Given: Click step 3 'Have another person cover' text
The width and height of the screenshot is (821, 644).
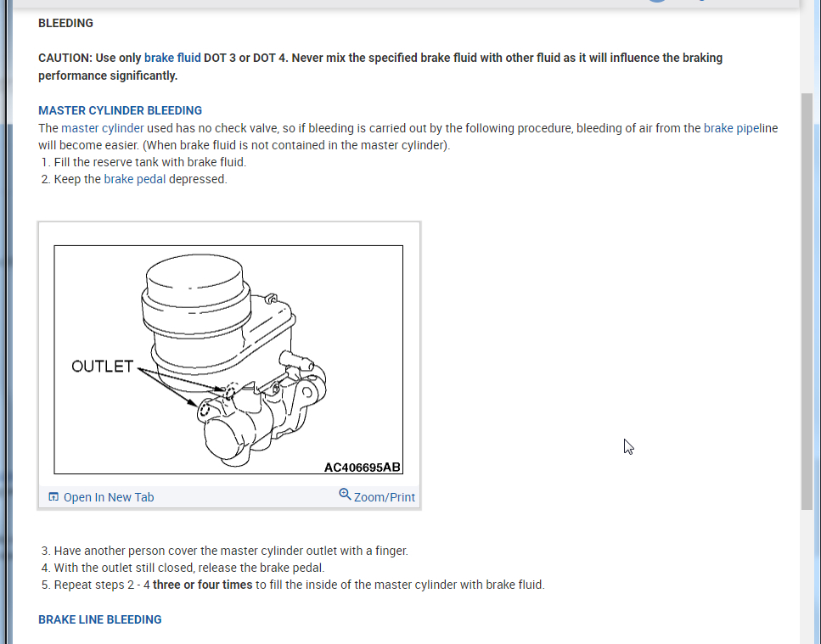Looking at the screenshot, I should click(x=225, y=551).
